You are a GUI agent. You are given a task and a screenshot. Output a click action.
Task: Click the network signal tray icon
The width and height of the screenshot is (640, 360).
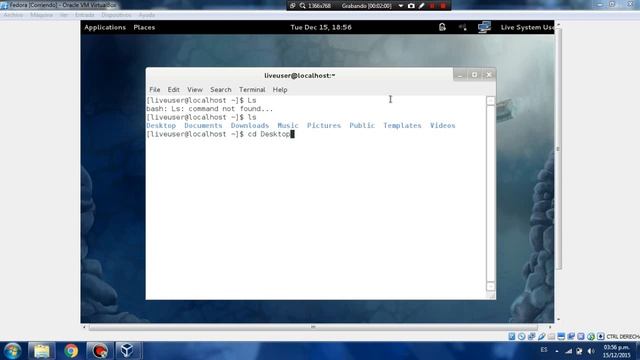point(569,351)
